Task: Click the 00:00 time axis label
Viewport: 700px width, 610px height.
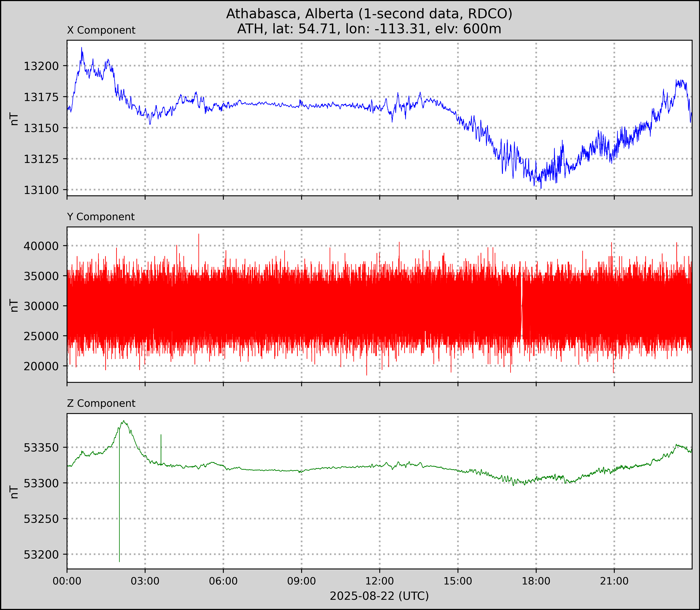Action: pyautogui.click(x=67, y=581)
